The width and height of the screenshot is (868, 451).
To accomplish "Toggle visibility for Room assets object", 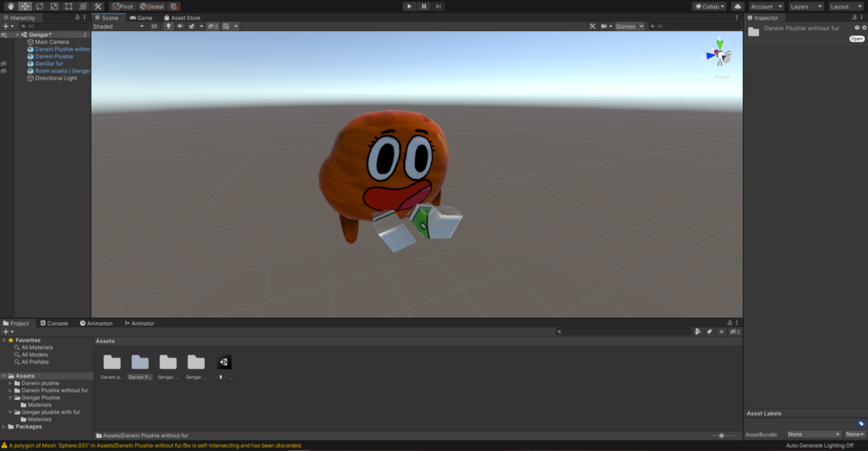I will 3,71.
